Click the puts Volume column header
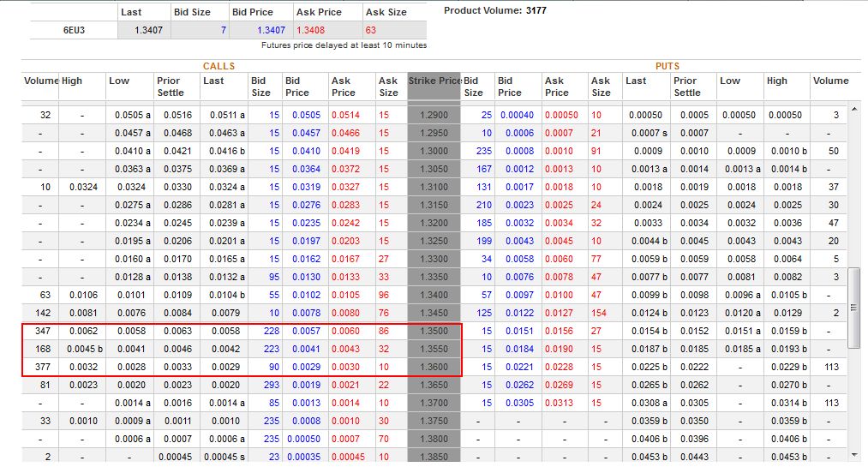Viewport: 868px width, 473px height. pyautogui.click(x=830, y=81)
